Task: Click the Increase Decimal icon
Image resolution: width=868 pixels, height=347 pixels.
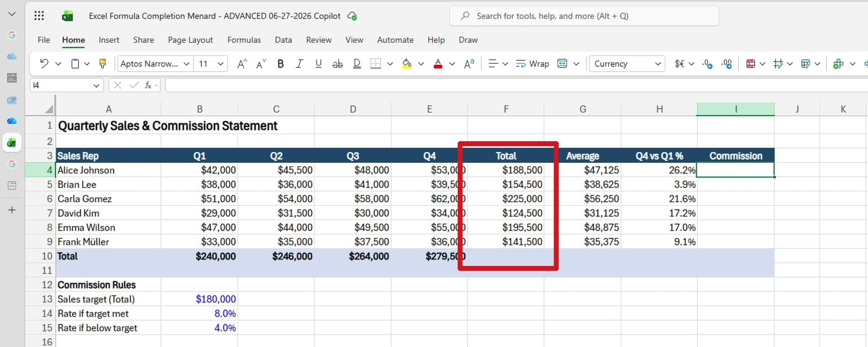Action: pyautogui.click(x=708, y=64)
